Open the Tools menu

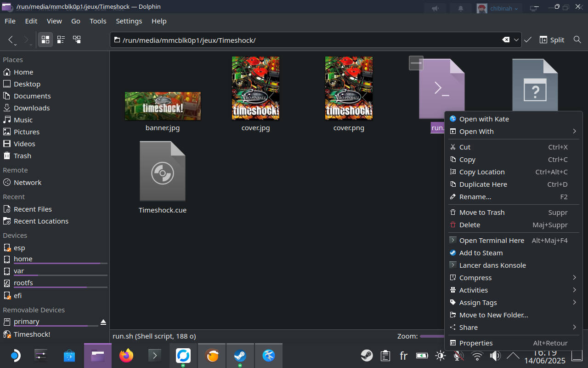(98, 21)
